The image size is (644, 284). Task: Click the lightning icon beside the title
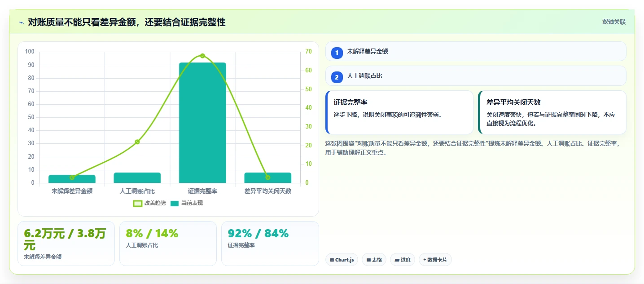coord(21,22)
